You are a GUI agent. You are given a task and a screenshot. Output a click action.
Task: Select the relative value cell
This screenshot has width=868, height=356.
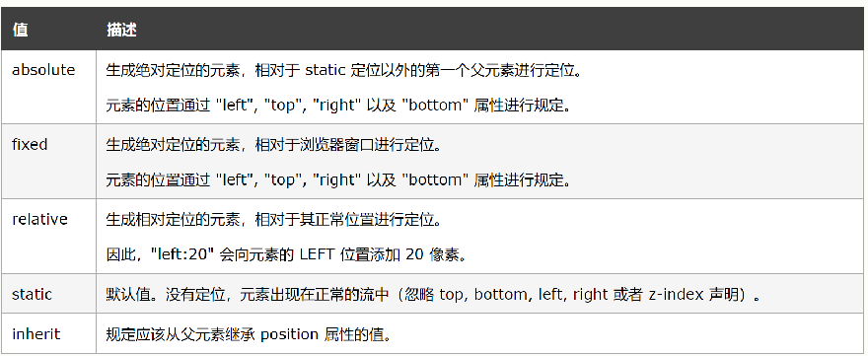click(39, 219)
